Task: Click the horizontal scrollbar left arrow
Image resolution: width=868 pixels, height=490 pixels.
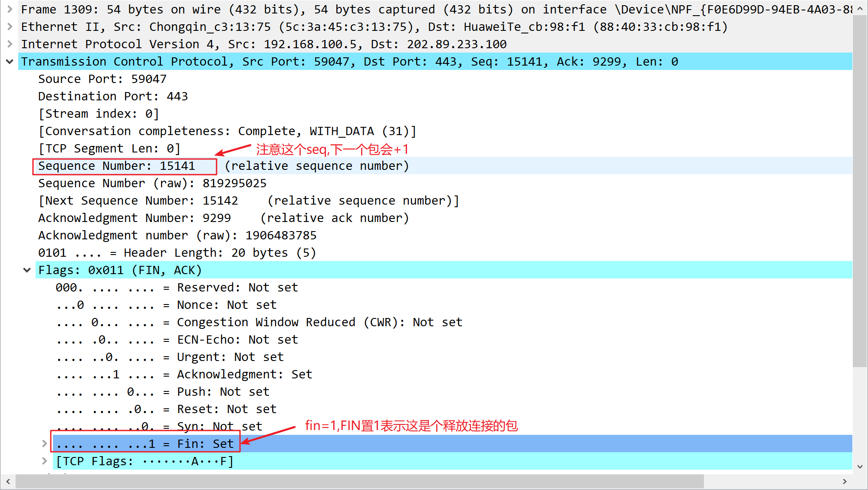Action: 8,481
